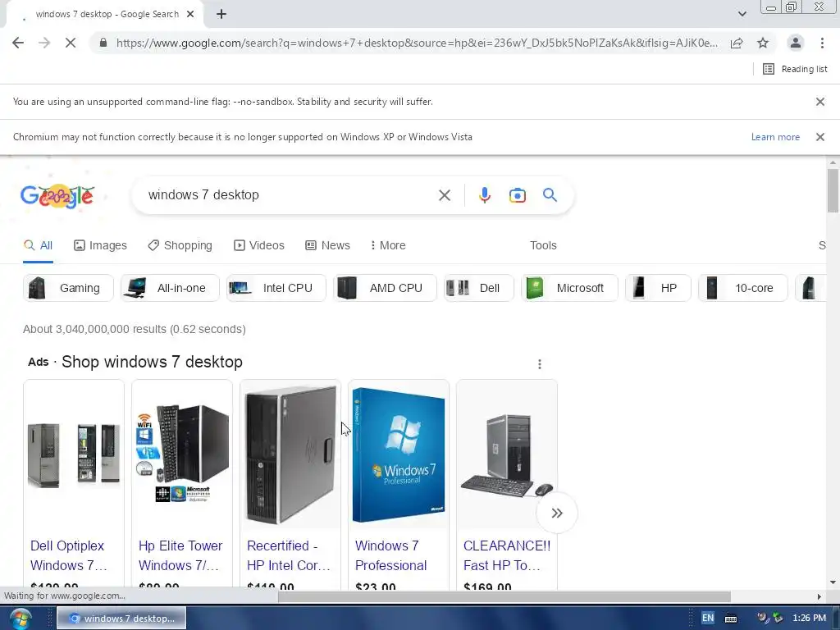The image size is (840, 630).
Task: Filter results by the HP chip
Action: click(658, 288)
